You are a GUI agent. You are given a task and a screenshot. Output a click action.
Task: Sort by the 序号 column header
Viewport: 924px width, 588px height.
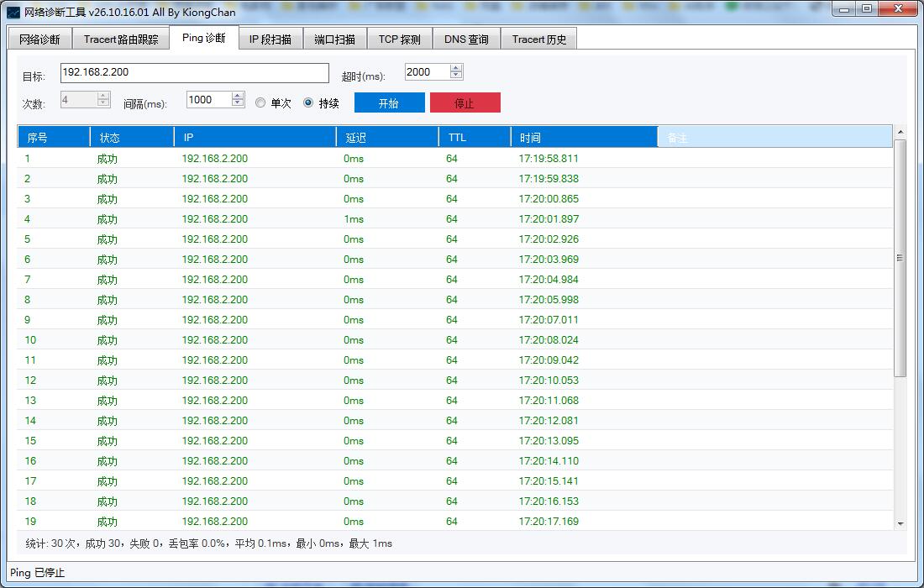click(54, 137)
